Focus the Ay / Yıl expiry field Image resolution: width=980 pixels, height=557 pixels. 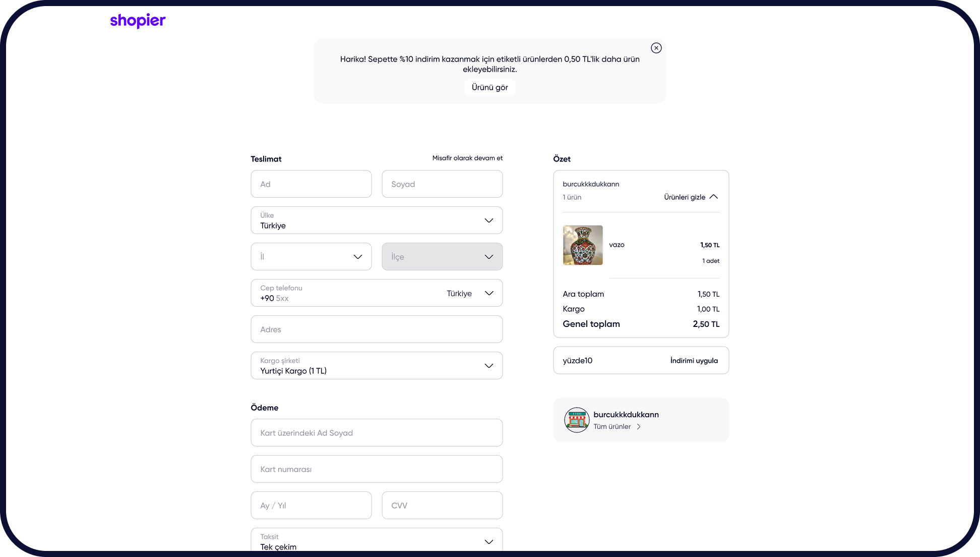311,506
